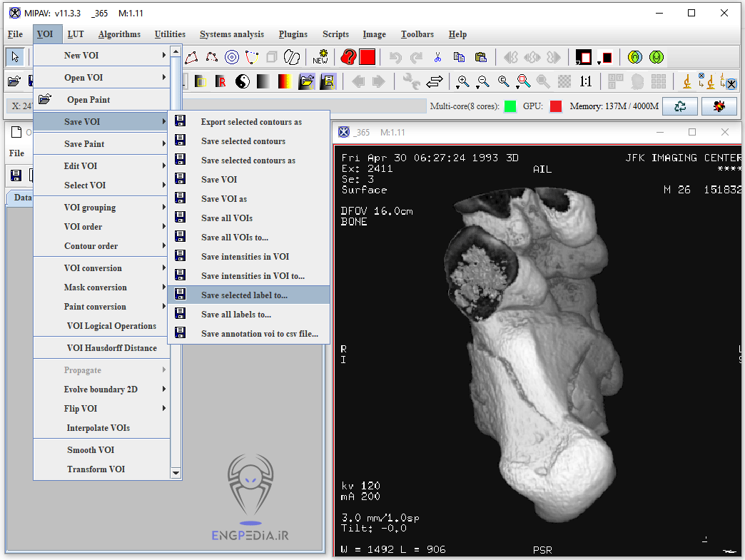Click the VOI menu scroll up arrow
This screenshot has height=560, width=745.
point(176,51)
